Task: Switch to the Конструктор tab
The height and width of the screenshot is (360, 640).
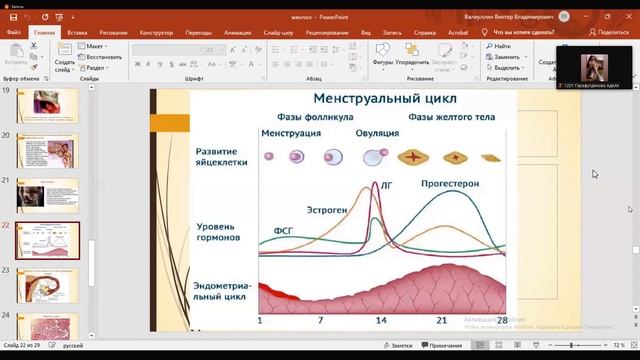Action: (x=156, y=32)
